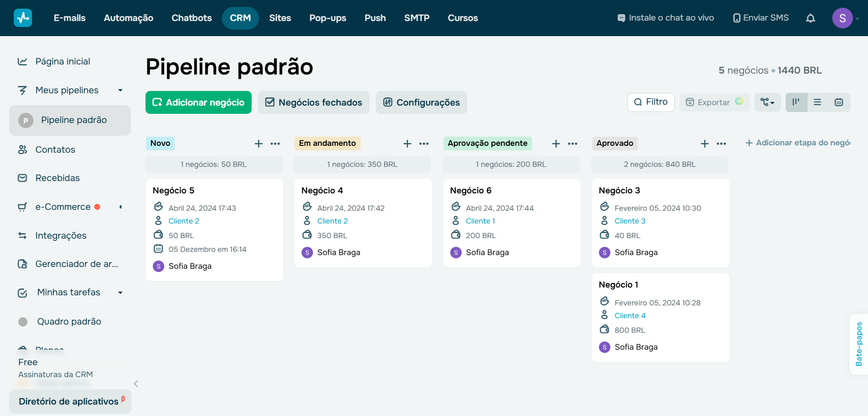The height and width of the screenshot is (416, 868).
Task: Open the Sites menu
Action: [280, 18]
